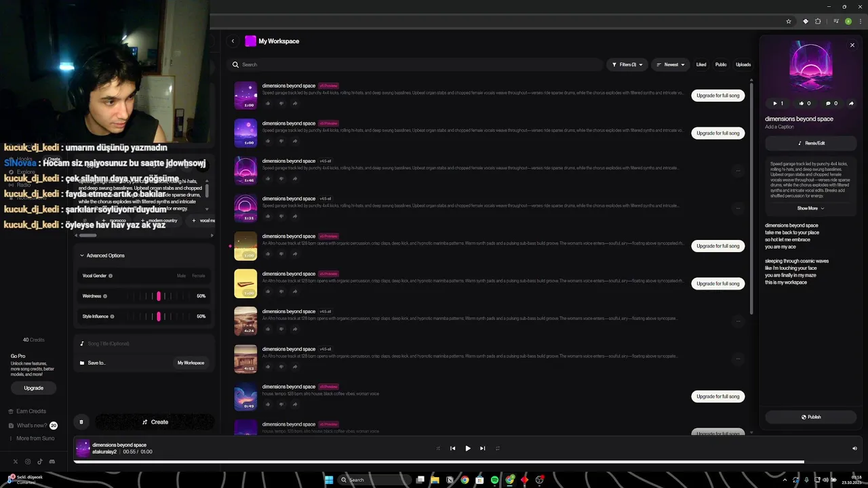868x488 pixels.
Task: Select Male vocal gender
Action: 181,276
